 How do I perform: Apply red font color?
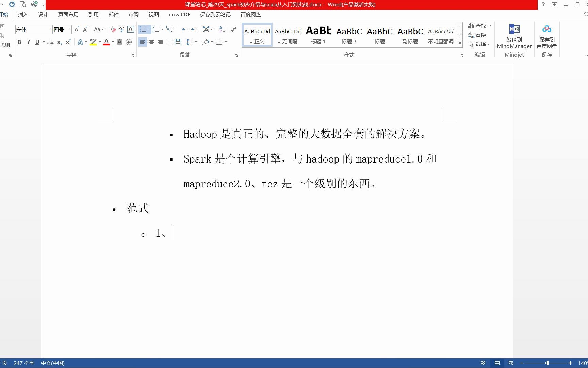coord(107,42)
